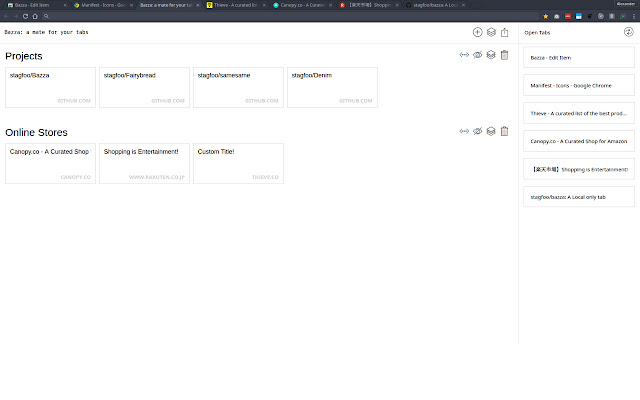This screenshot has width=640, height=400.
Task: Switch to the 'Manifest - Icons' browser tab
Action: coord(102,5)
